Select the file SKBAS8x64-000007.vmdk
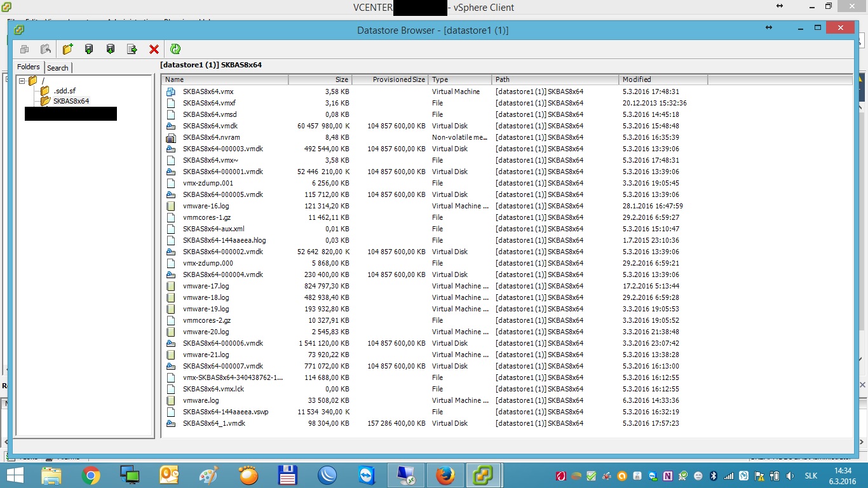Viewport: 868px width, 488px height. 223,366
